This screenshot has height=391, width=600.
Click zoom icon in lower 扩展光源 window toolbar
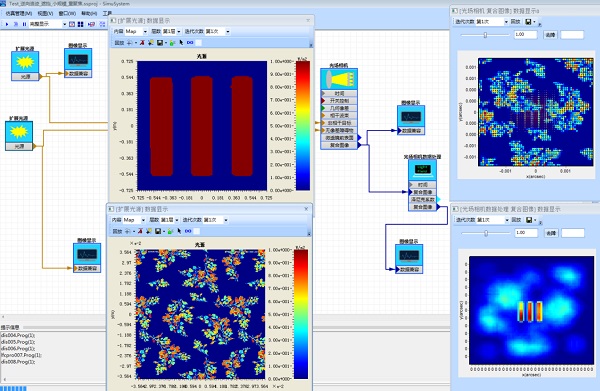pyautogui.click(x=128, y=231)
